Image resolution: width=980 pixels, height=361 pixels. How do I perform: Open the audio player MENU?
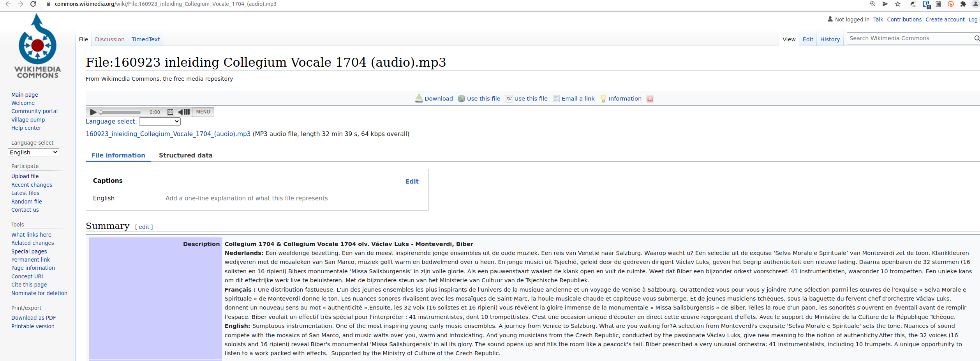(203, 112)
